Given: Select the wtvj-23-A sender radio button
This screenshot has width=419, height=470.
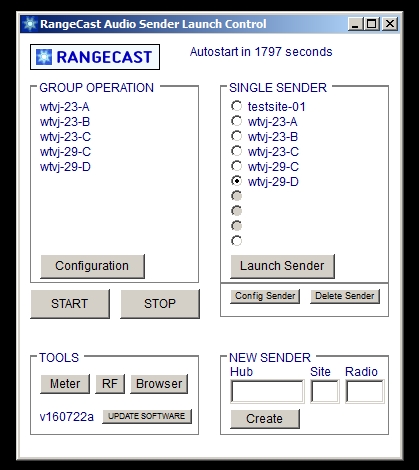Looking at the screenshot, I should tap(236, 121).
